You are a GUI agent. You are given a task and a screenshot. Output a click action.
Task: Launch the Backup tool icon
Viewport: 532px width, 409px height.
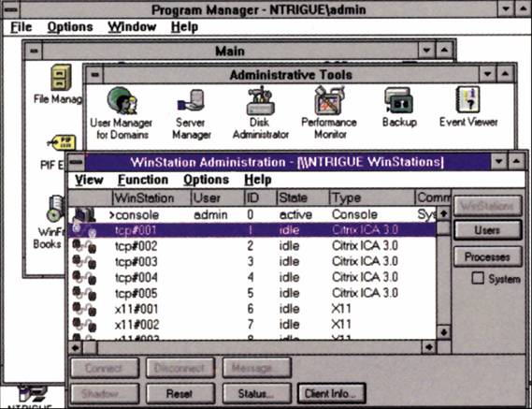point(398,100)
